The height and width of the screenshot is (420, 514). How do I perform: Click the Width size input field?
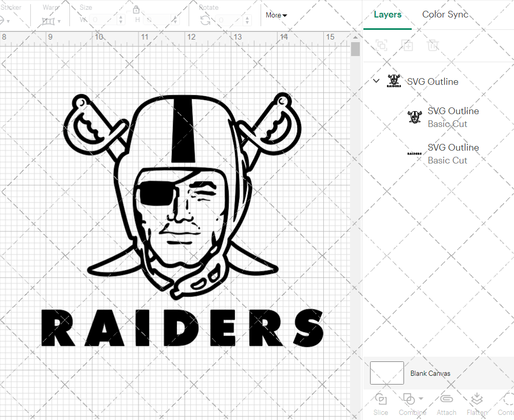103,20
